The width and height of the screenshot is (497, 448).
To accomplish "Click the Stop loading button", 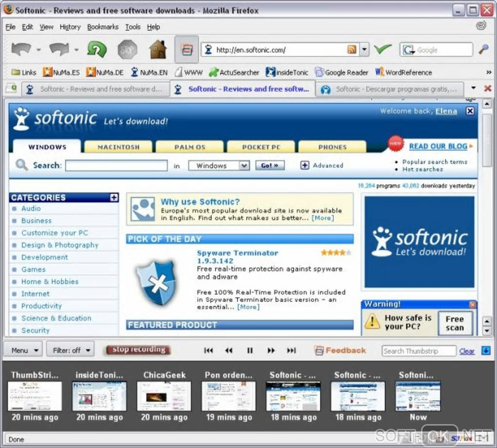I will point(127,49).
